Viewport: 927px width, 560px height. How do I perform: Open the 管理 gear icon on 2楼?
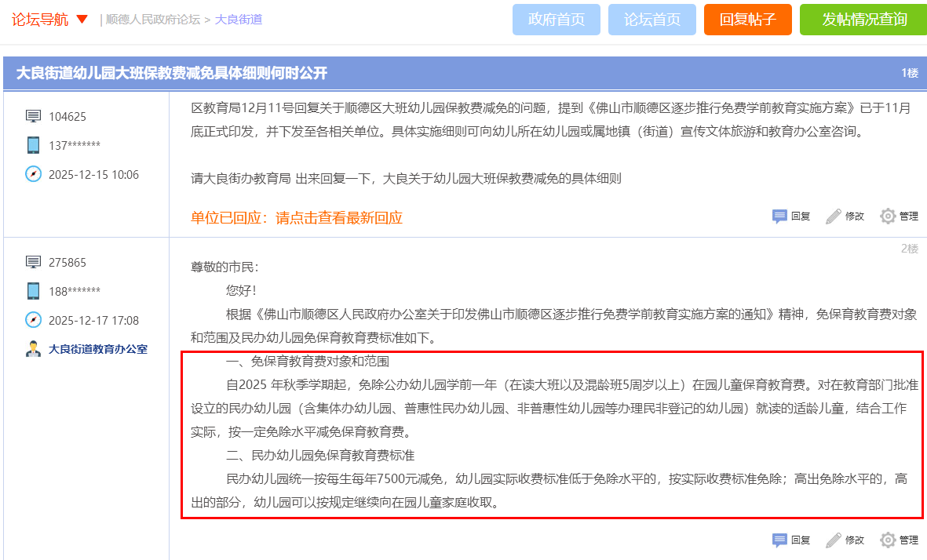(x=888, y=540)
